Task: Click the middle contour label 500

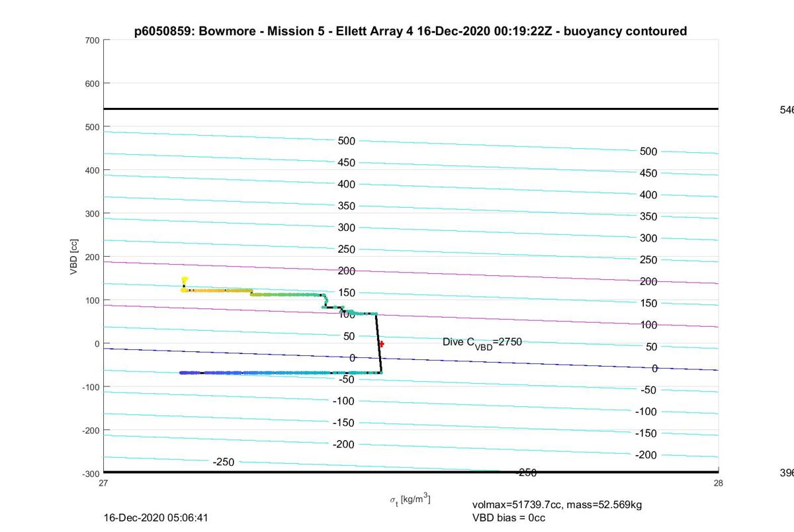Action: click(347, 141)
